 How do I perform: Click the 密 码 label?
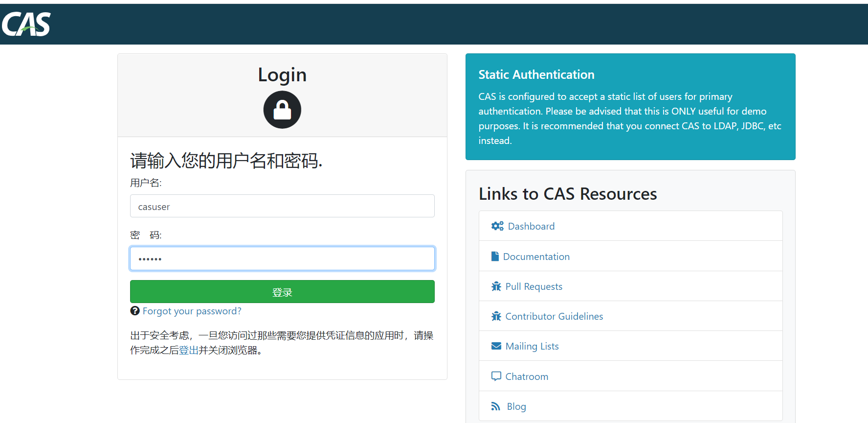coord(146,235)
